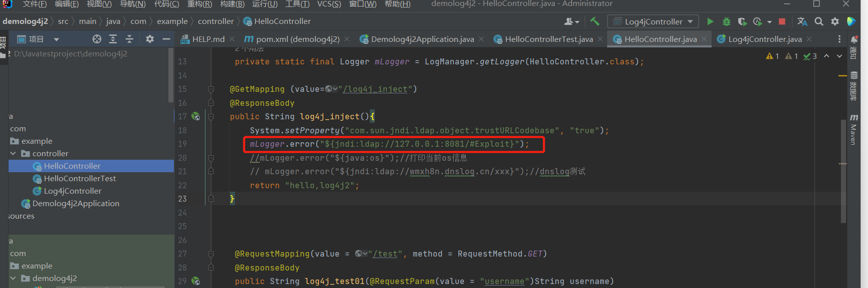Click the demolog4j2 breadcrumb
The width and height of the screenshot is (868, 288).
click(x=25, y=21)
